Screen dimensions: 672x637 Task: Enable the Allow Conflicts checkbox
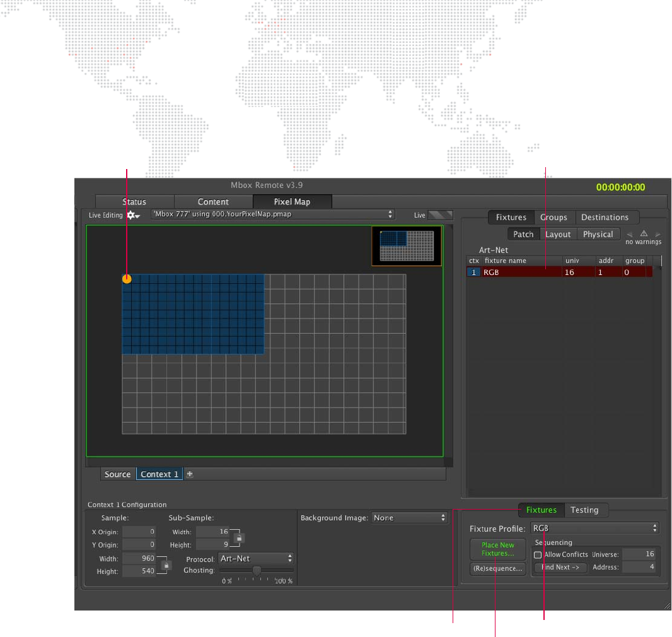pyautogui.click(x=538, y=555)
